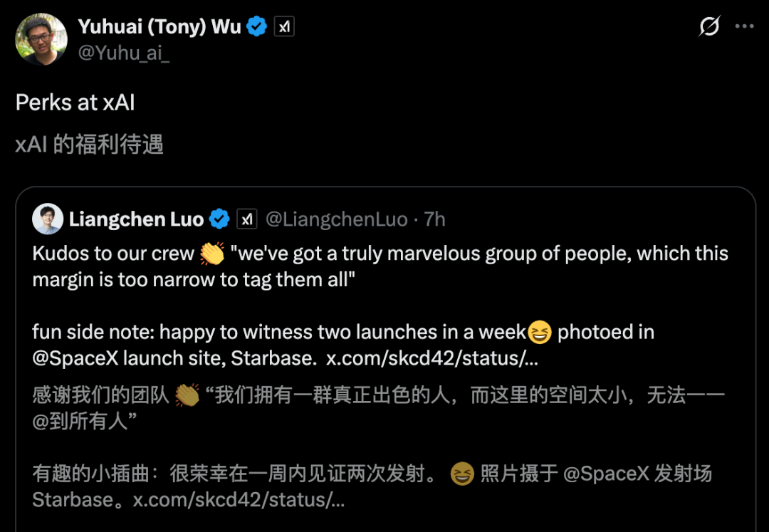Open the three-dot more options menu

744,26
